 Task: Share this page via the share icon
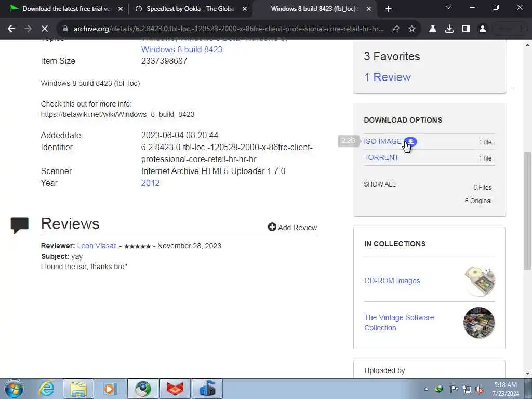point(395,29)
